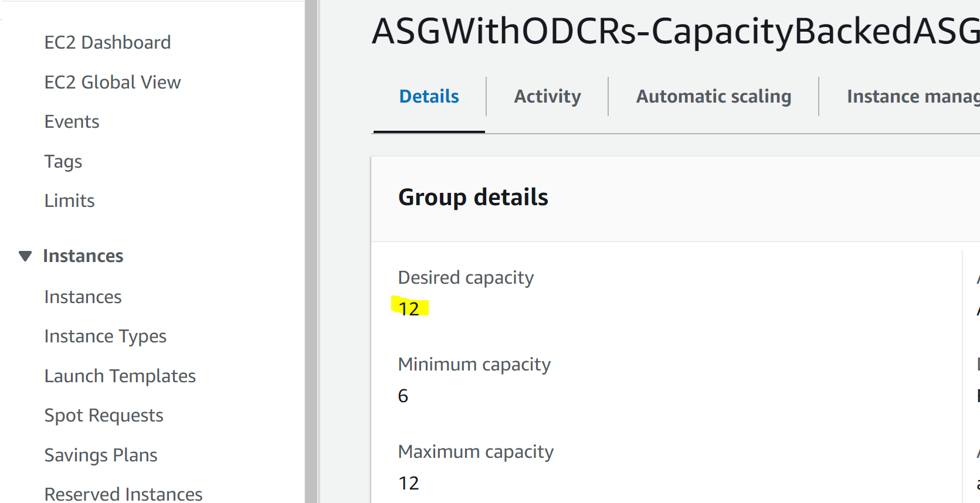Click the Maximum capacity label
This screenshot has width=980, height=503.
pos(476,451)
